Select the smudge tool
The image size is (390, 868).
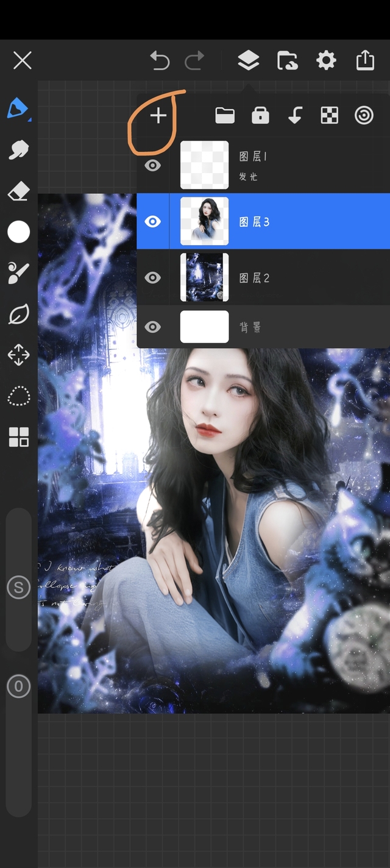18,149
